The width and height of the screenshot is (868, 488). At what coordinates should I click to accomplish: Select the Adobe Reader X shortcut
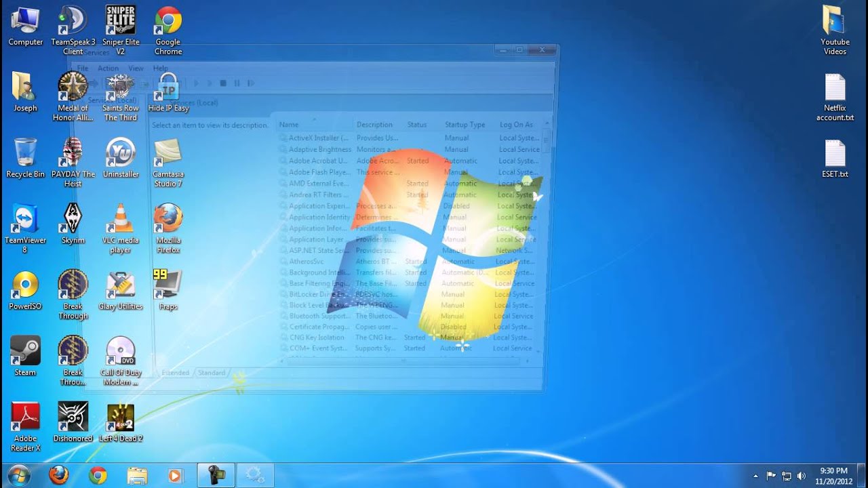(25, 427)
